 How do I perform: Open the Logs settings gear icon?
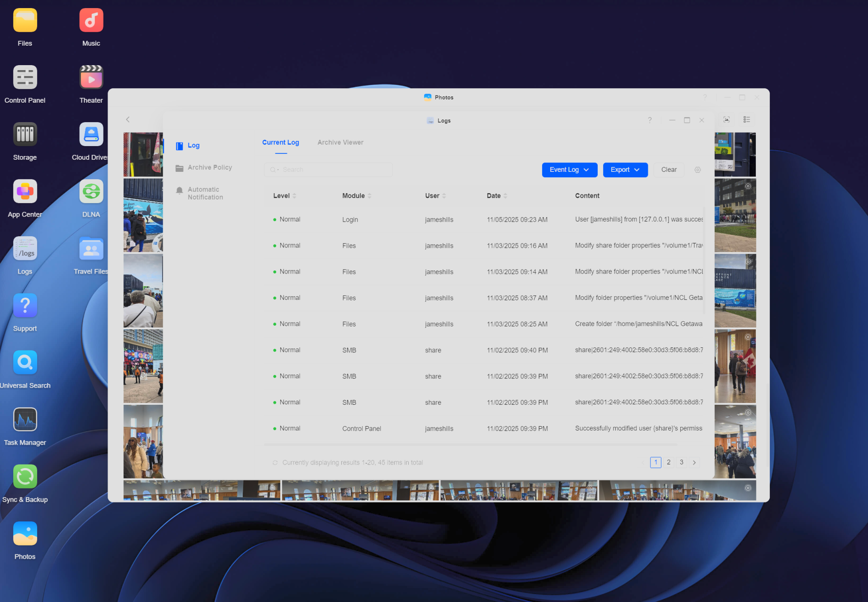698,170
